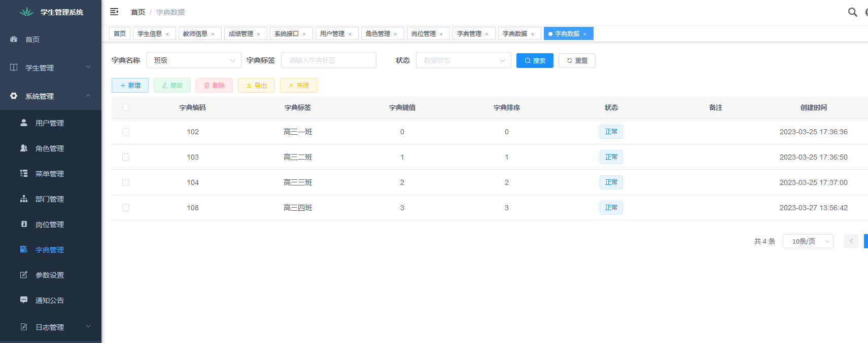Open 通知公告 in the sidebar
868x343 pixels.
pyautogui.click(x=51, y=300)
